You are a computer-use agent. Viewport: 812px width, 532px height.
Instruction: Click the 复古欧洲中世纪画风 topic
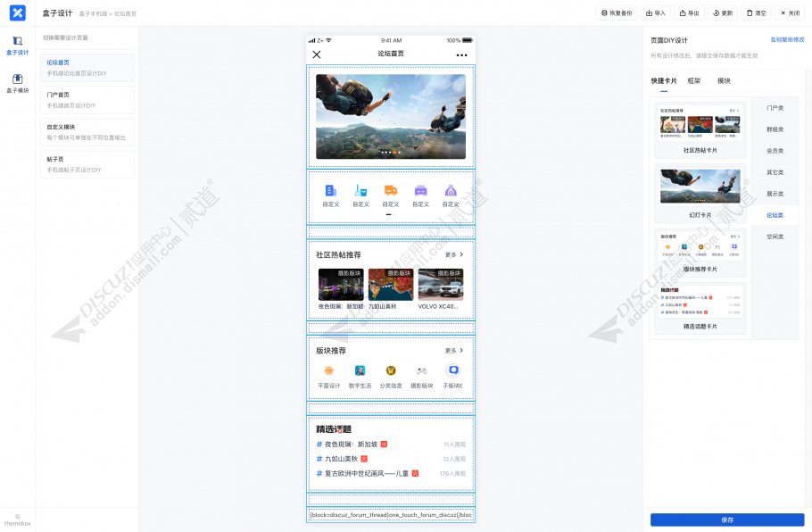367,473
